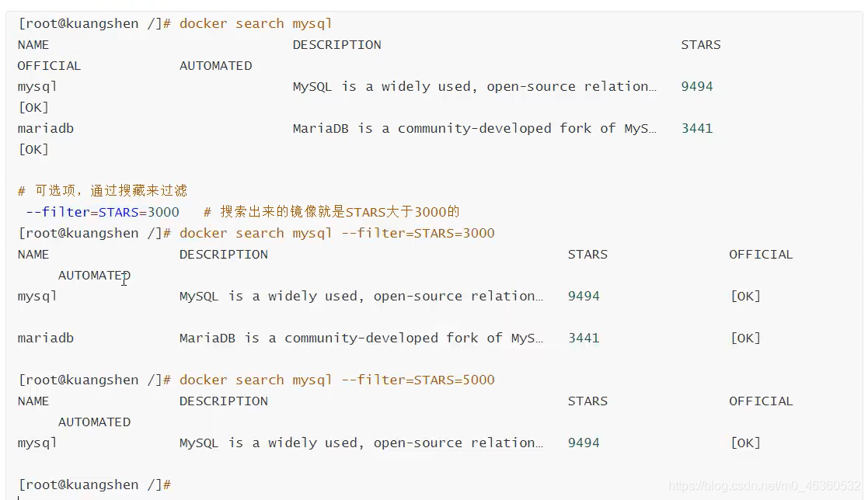Screen dimensions: 868x500
Task: Click the Chinese comment '# 可选项，通过搜藏来过滤'
Action: point(103,191)
